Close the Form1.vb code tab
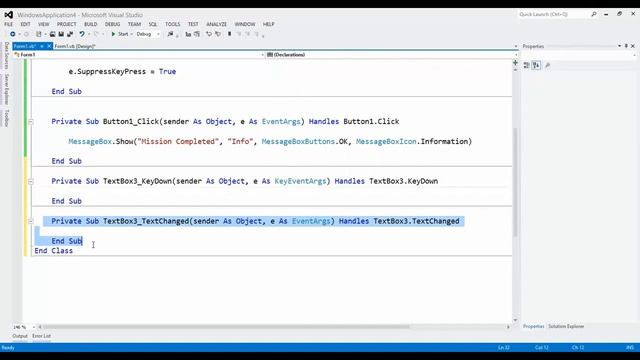 [x=49, y=46]
